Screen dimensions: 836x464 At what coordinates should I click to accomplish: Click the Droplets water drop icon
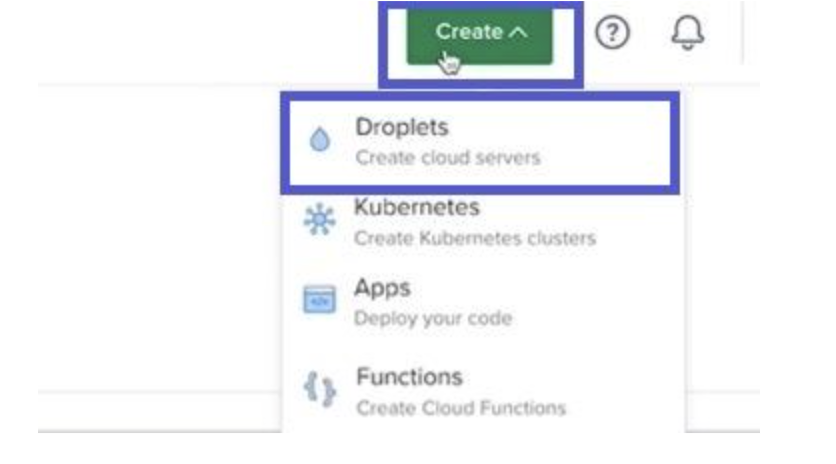click(x=320, y=139)
